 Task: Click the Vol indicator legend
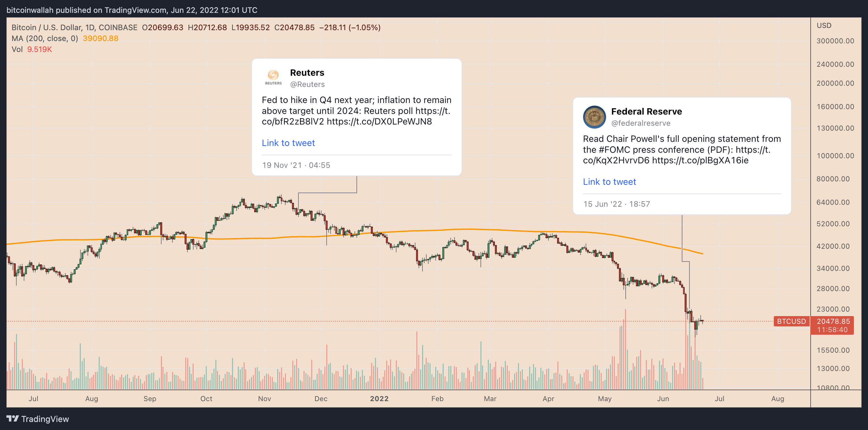pos(17,49)
